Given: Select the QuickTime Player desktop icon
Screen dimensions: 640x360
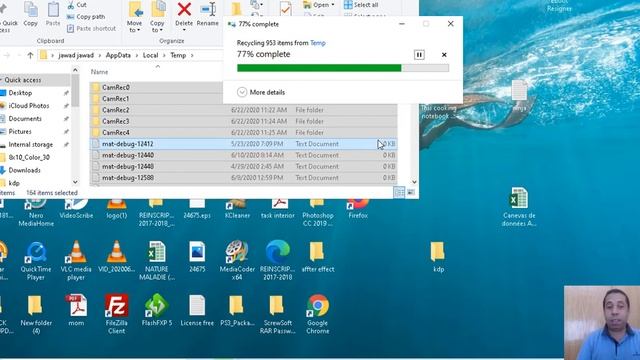Looking at the screenshot, I should 36,260.
